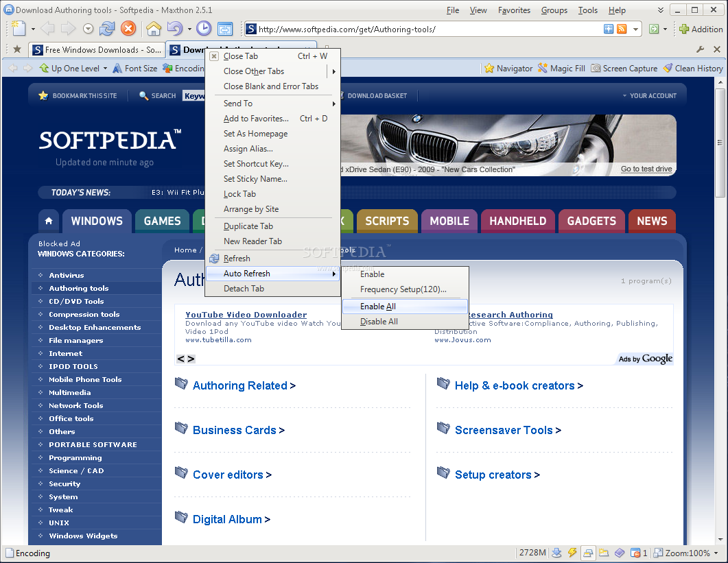
Task: Click the red Stop loading icon
Action: pyautogui.click(x=128, y=29)
